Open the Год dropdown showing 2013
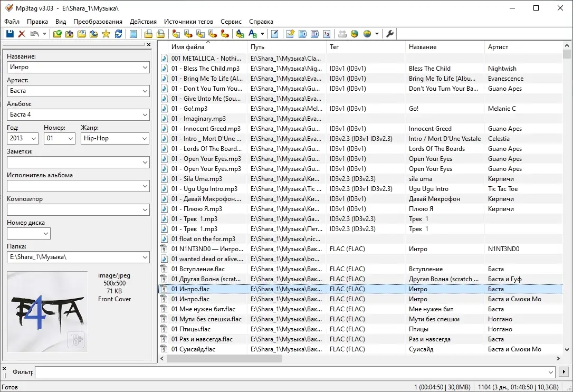The width and height of the screenshot is (573, 392). [34, 138]
